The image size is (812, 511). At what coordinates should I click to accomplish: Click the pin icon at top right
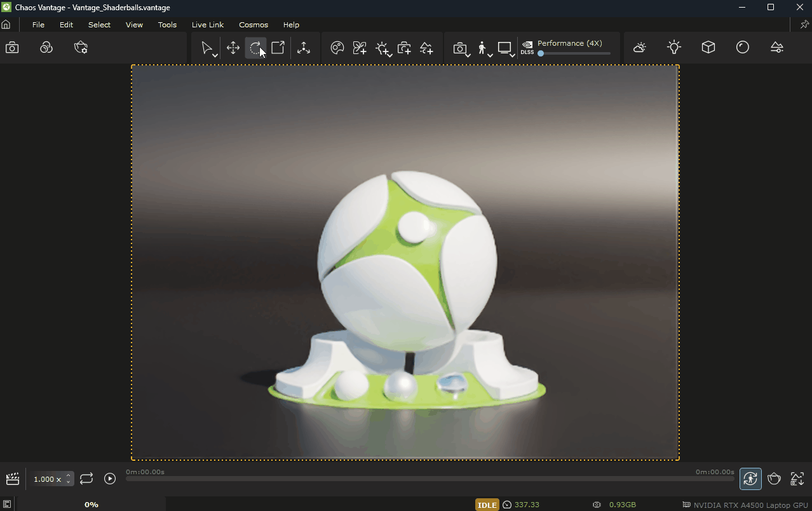tap(804, 25)
